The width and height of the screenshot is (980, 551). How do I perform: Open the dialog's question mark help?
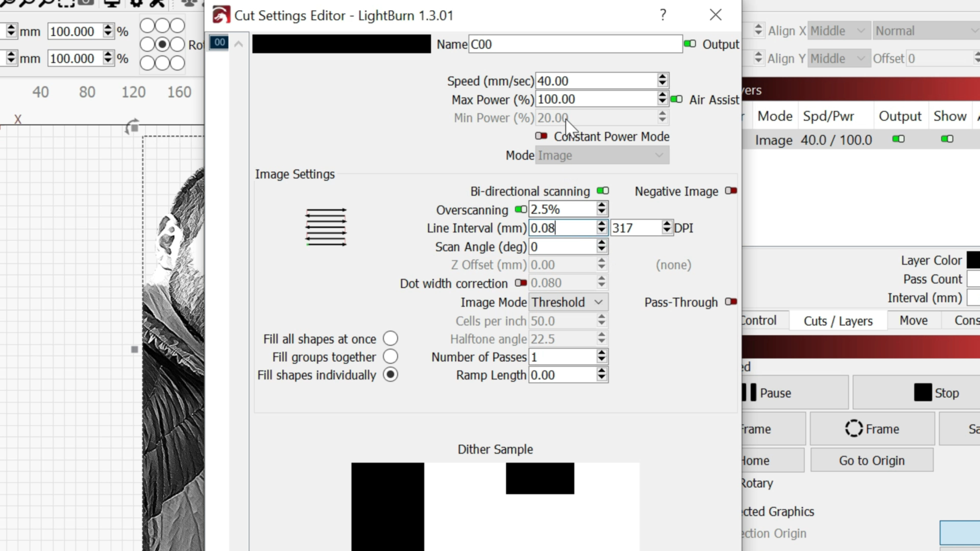[x=663, y=15]
